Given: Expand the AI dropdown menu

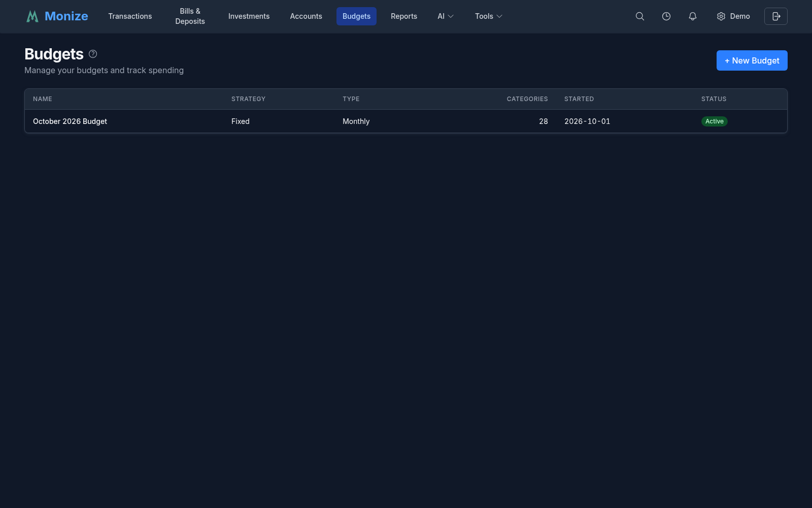Looking at the screenshot, I should pyautogui.click(x=446, y=16).
